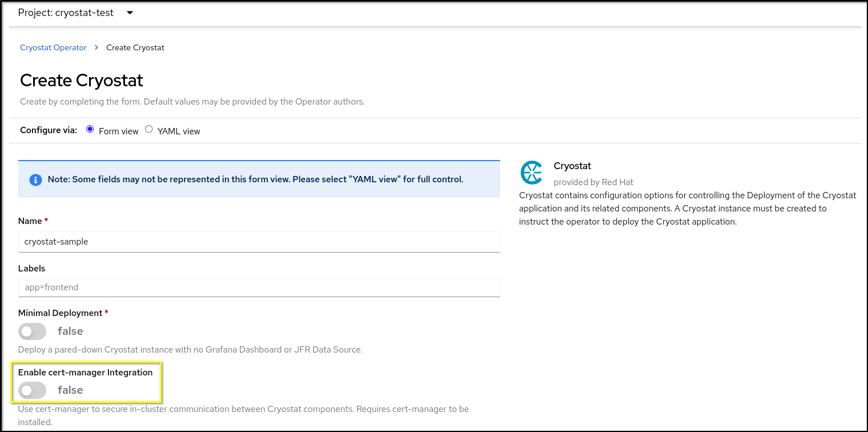The width and height of the screenshot is (868, 432).
Task: Click the 'Minimal Deployment' field label
Action: click(x=60, y=313)
